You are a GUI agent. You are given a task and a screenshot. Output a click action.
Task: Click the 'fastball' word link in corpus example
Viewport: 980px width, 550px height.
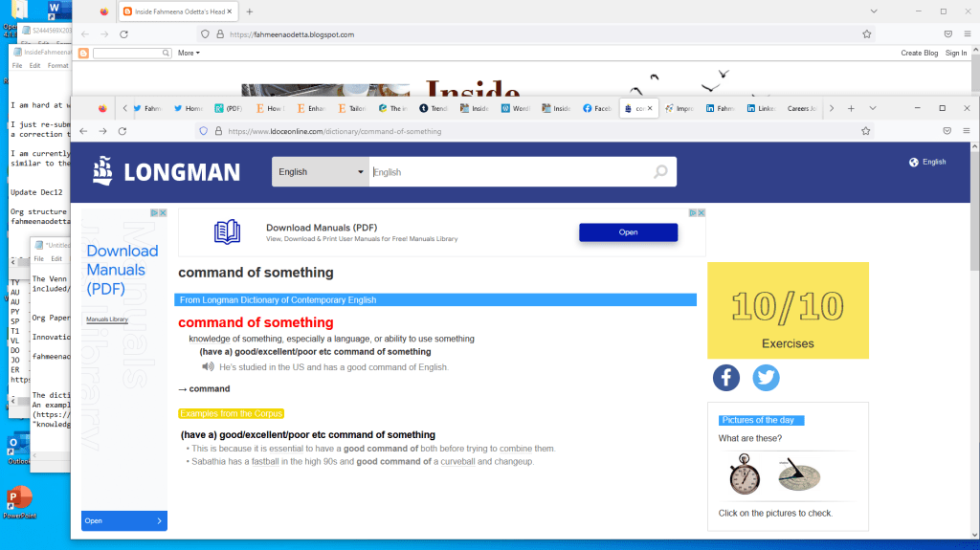[x=265, y=462]
